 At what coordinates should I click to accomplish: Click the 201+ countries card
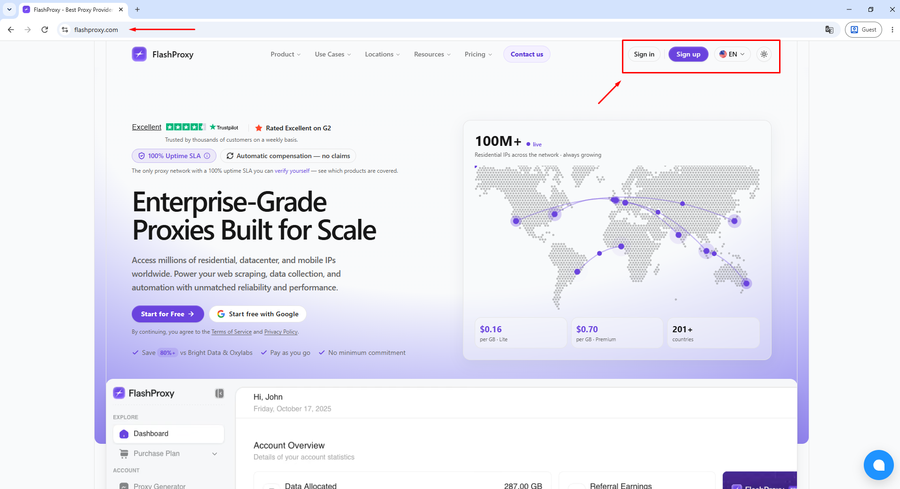point(713,333)
